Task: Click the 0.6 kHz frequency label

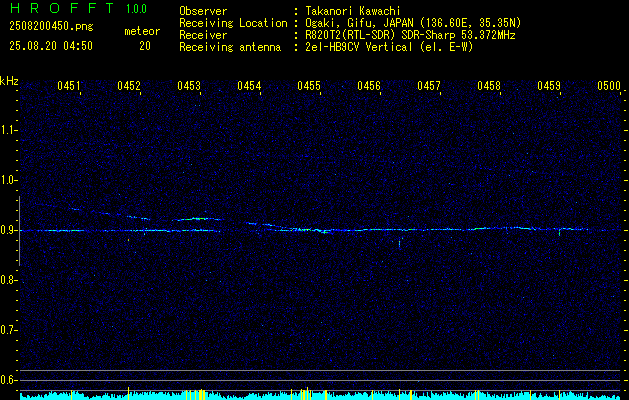Action: [x=8, y=380]
